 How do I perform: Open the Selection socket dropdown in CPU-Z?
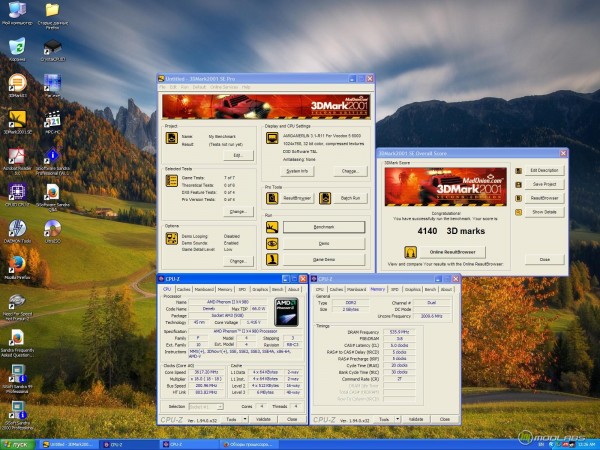pos(206,407)
